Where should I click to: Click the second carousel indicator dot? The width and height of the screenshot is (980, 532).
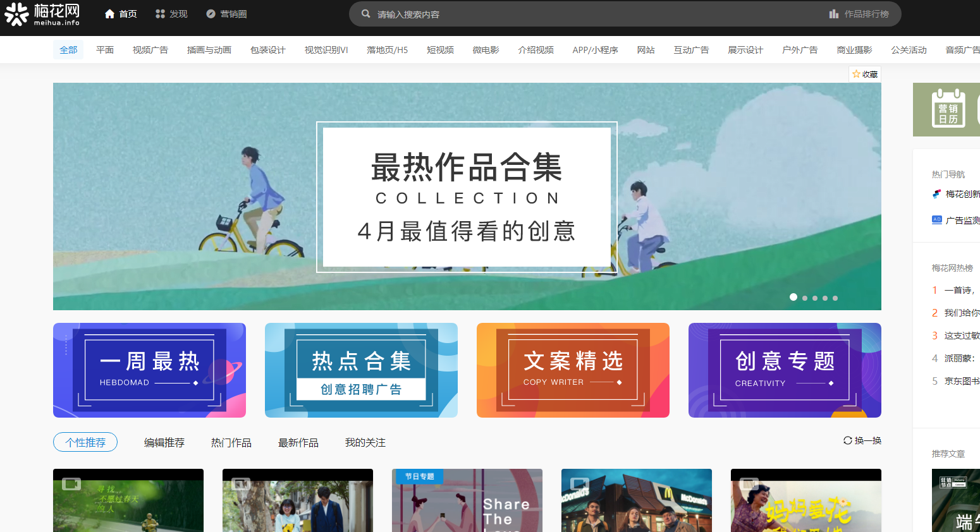(x=804, y=297)
